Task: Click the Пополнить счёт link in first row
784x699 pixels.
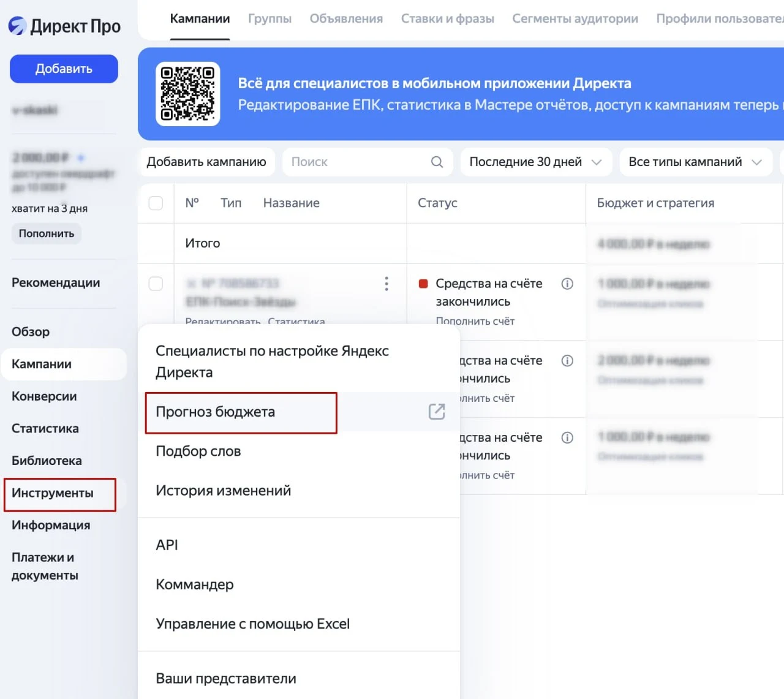Action: (475, 321)
